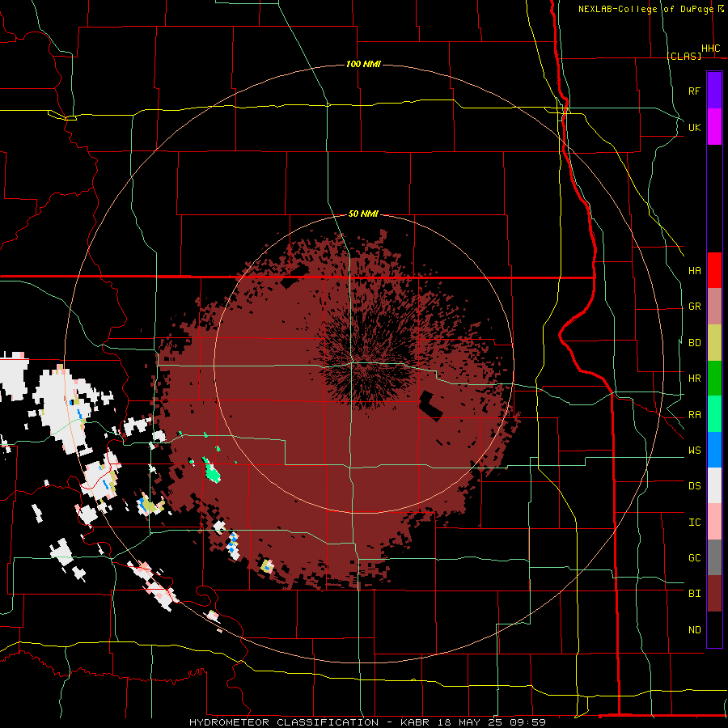Screen dimensions: 728x728
Task: Click the HR legend label
Action: [694, 379]
